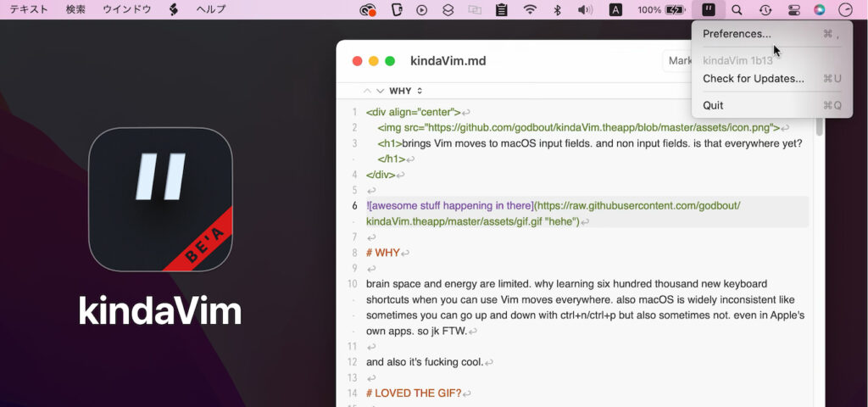Image resolution: width=868 pixels, height=407 pixels.
Task: Switch input source via the A icon
Action: tap(615, 10)
